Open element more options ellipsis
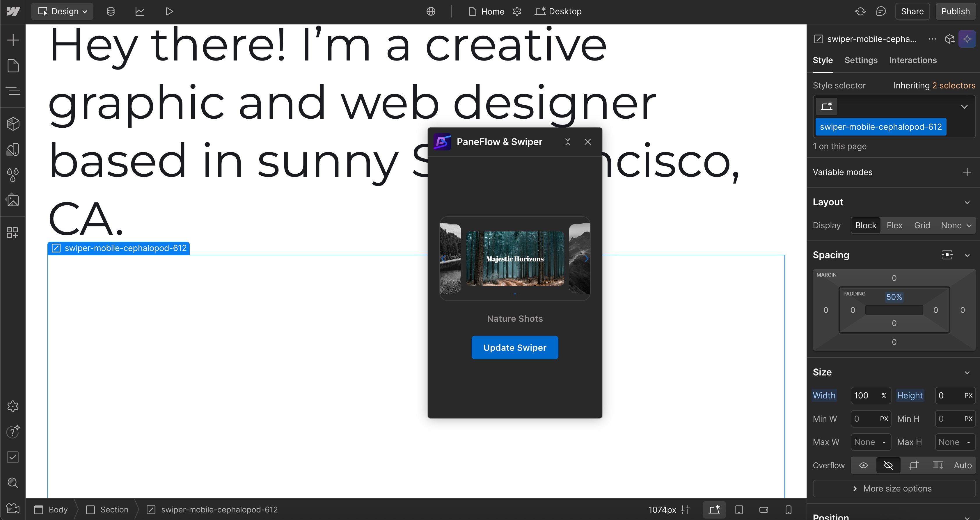Image resolution: width=980 pixels, height=520 pixels. [x=932, y=39]
